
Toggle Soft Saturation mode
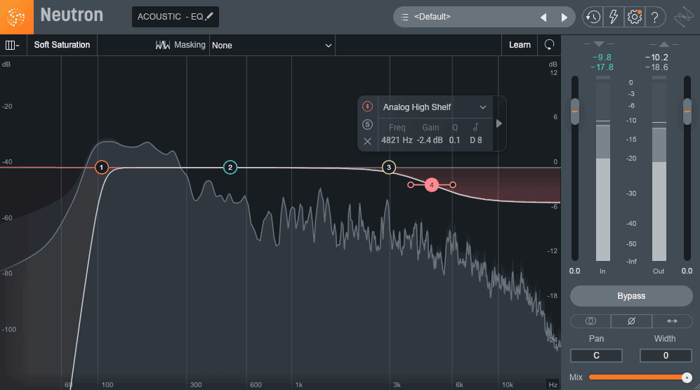tap(62, 45)
